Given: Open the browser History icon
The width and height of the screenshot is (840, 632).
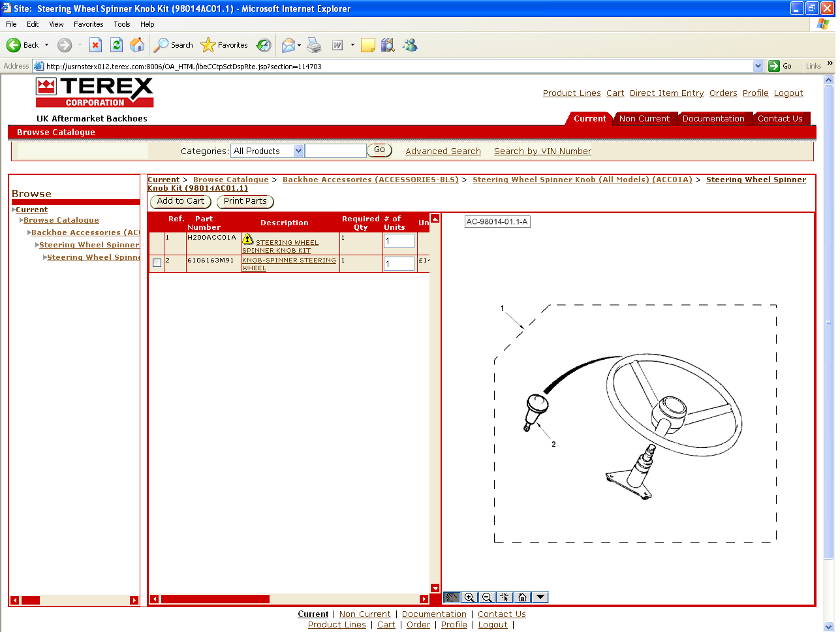Looking at the screenshot, I should [x=264, y=45].
